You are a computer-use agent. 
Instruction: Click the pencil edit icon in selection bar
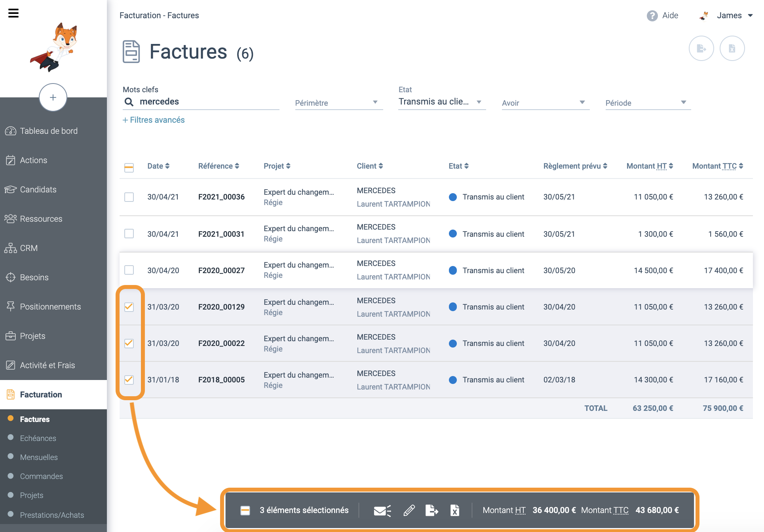click(409, 511)
